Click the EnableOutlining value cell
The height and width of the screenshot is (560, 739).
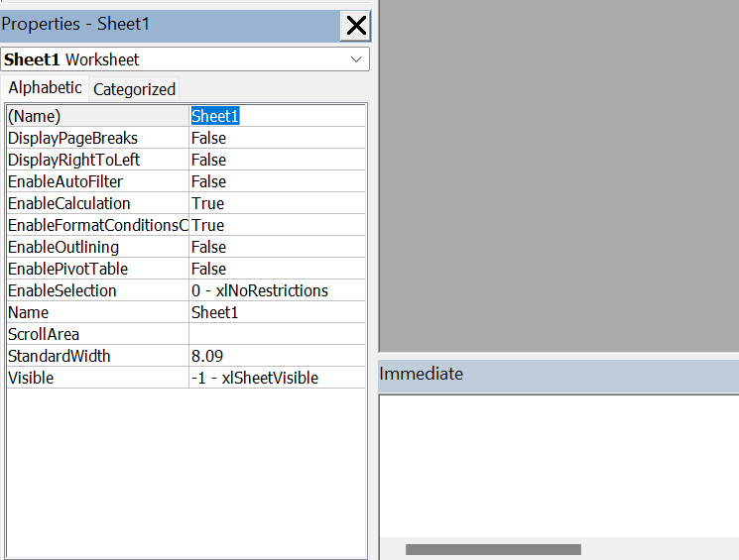pos(277,247)
